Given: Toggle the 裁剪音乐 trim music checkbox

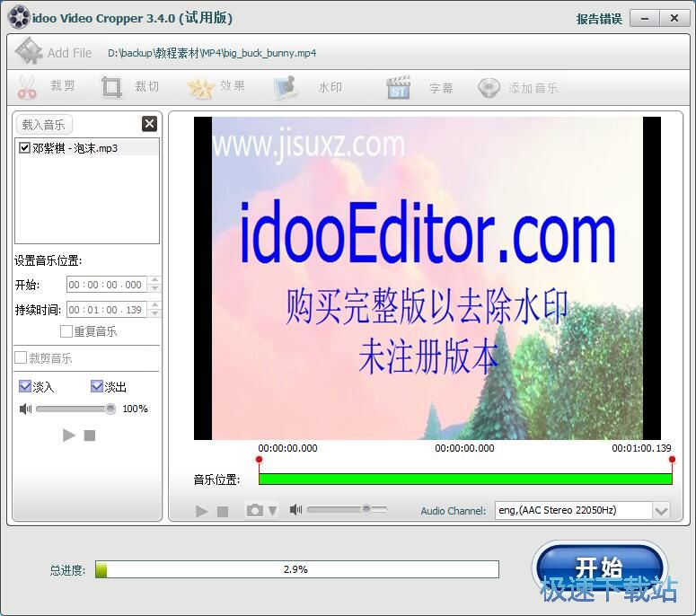Looking at the screenshot, I should tap(21, 357).
